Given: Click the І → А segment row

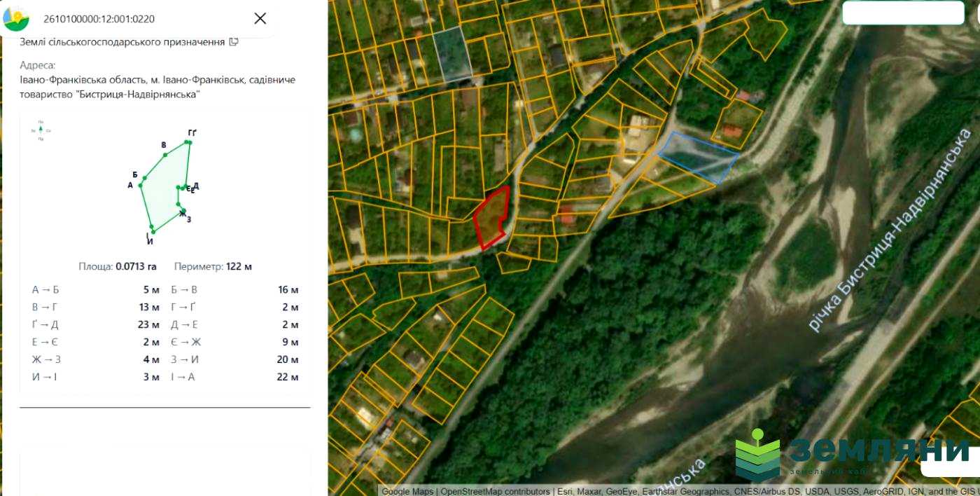Looking at the screenshot, I should 234,377.
